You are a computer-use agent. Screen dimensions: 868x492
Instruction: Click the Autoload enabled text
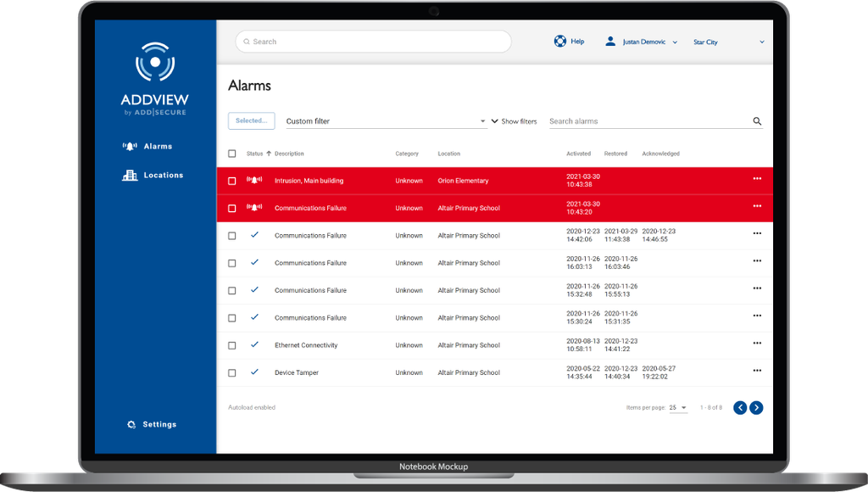[x=252, y=407]
